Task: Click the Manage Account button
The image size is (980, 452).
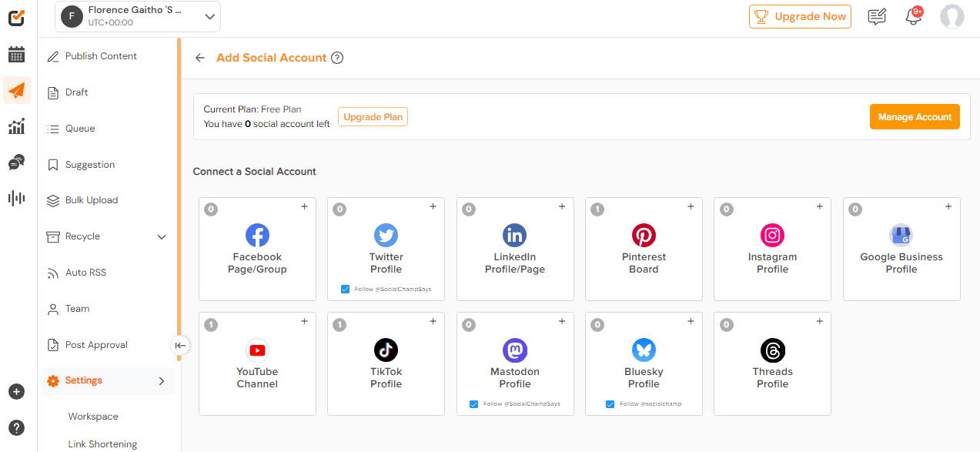Action: [x=915, y=117]
